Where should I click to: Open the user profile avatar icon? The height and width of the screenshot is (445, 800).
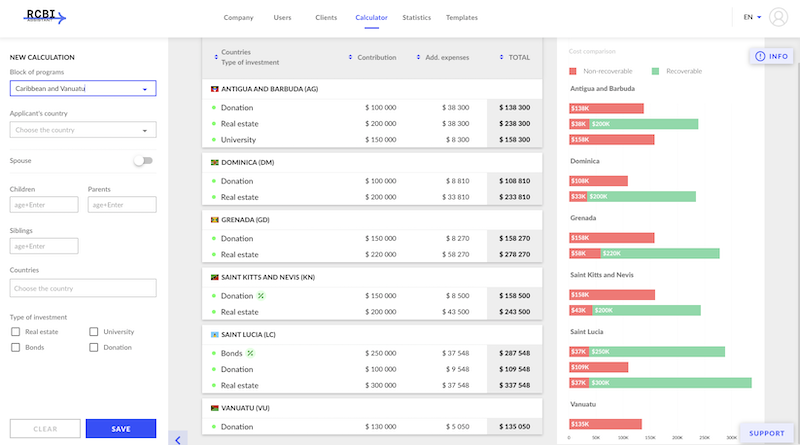(778, 17)
